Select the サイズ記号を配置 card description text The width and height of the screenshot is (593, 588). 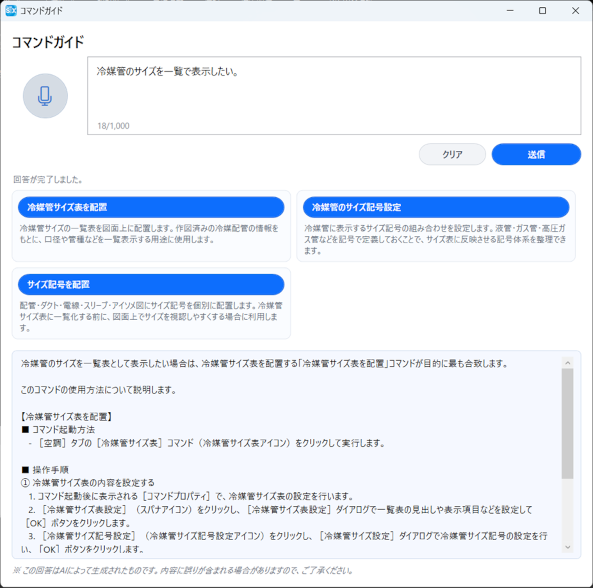pyautogui.click(x=151, y=316)
